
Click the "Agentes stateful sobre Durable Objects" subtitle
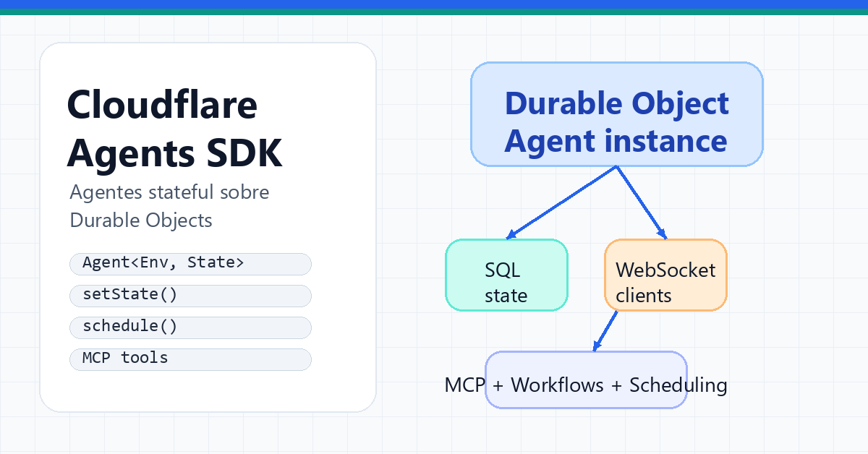[169, 206]
